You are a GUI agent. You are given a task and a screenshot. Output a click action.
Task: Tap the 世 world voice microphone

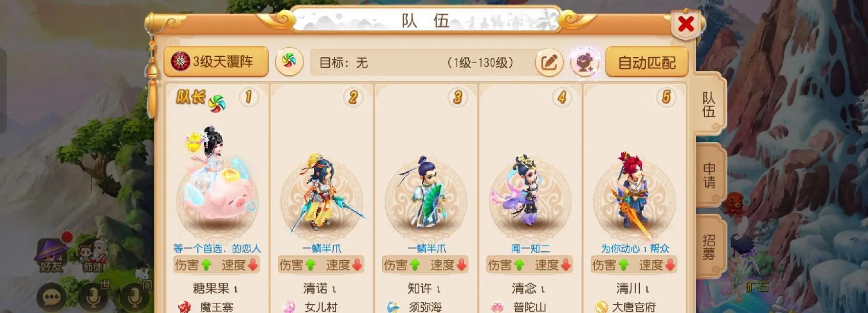(93, 296)
